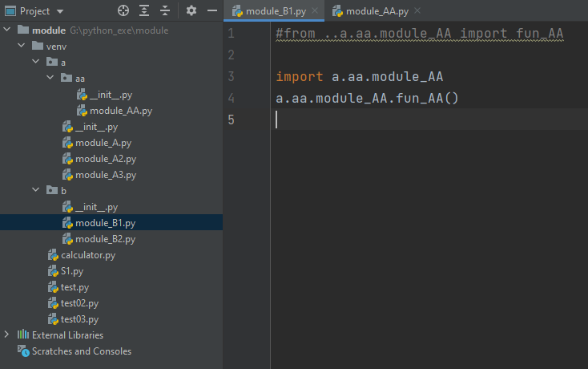Select S1.py in project tree

coord(72,271)
